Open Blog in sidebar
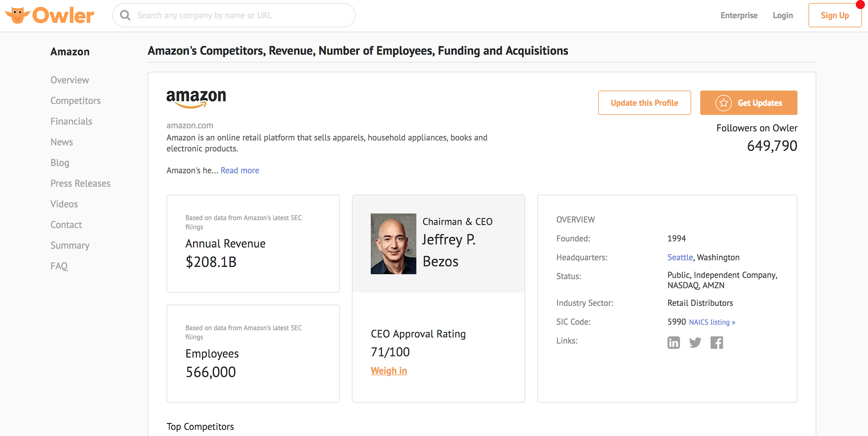Screen dimensions: 868x436 pyautogui.click(x=60, y=163)
